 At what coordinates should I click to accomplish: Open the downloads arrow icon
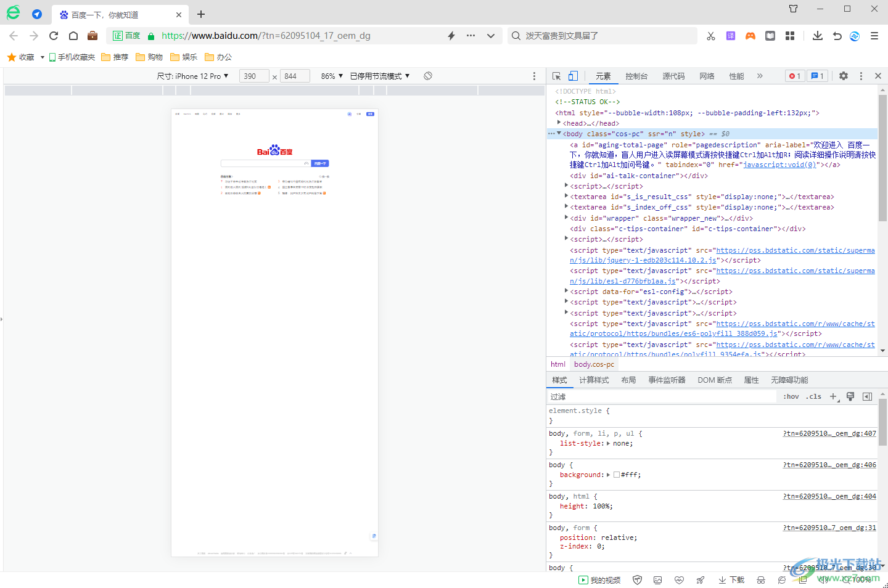pyautogui.click(x=818, y=36)
